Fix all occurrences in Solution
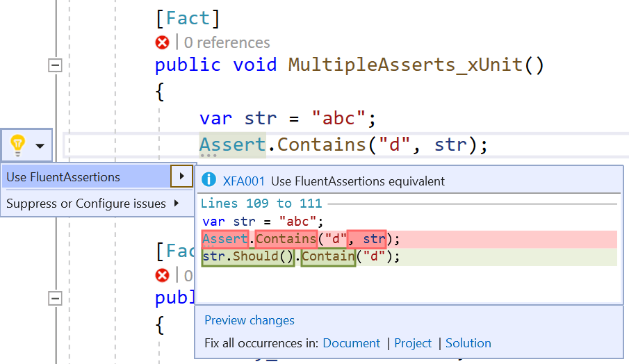This screenshot has height=364, width=629. click(468, 343)
